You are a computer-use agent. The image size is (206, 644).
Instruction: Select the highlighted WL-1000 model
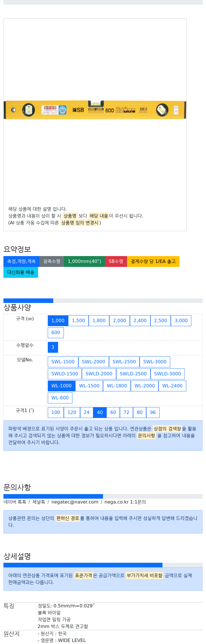pos(62,386)
